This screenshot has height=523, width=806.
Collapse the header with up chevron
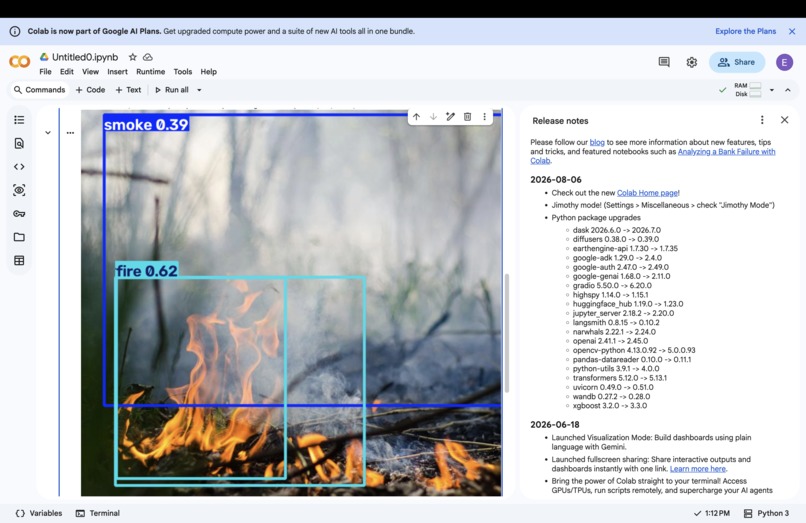787,90
